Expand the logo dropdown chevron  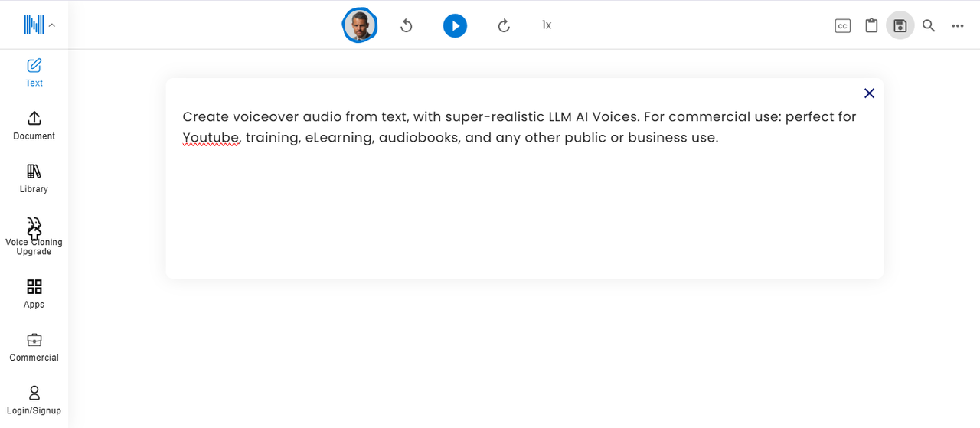pos(52,25)
